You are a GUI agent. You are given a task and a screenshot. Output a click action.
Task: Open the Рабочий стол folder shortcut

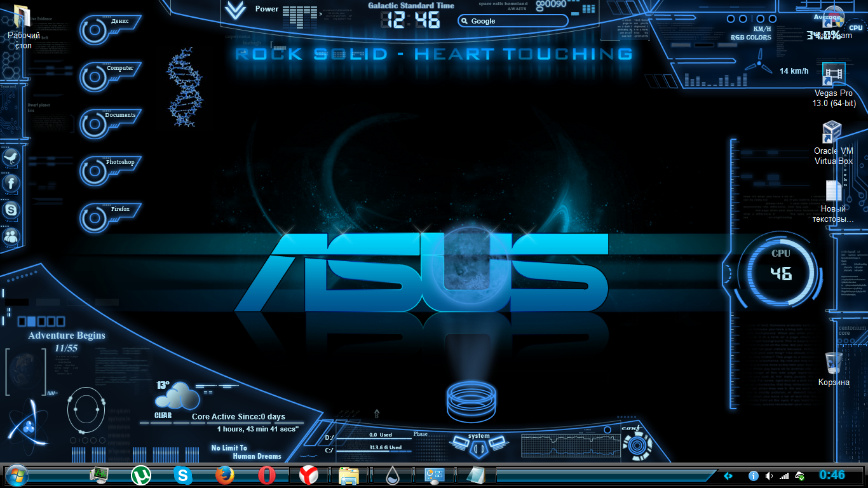click(x=24, y=27)
